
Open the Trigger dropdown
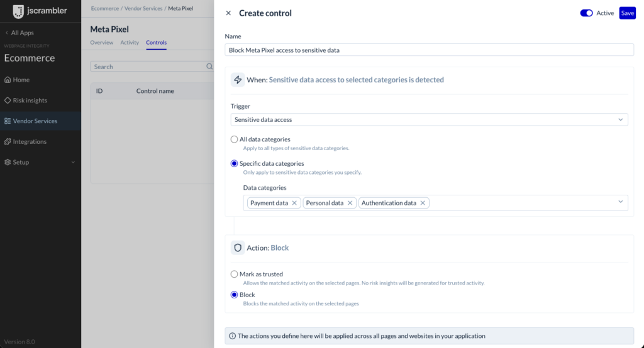tap(429, 119)
